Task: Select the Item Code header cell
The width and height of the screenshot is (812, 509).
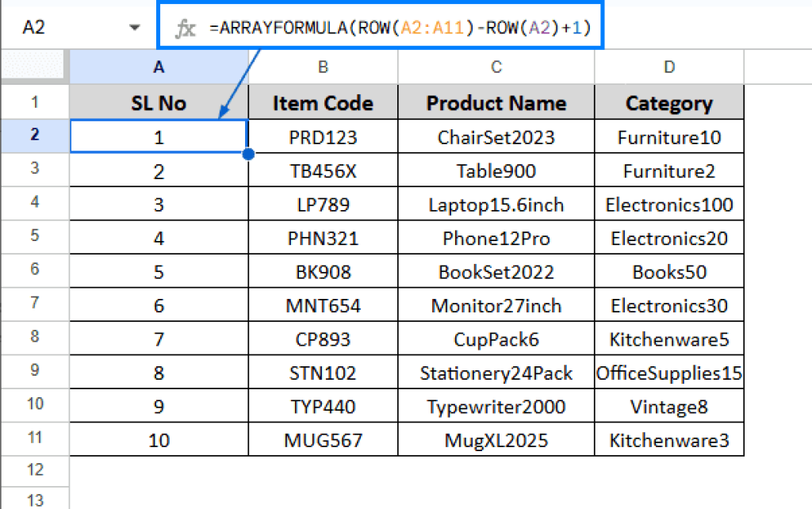Action: click(x=322, y=103)
